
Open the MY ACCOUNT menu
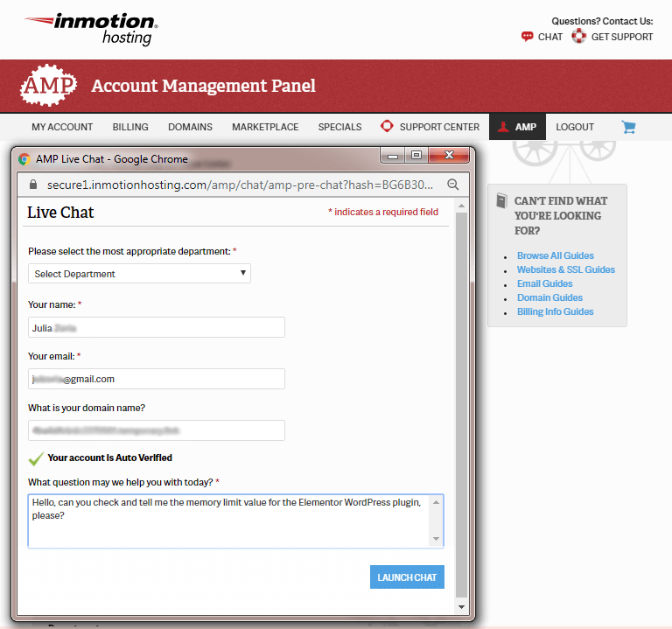pyautogui.click(x=62, y=127)
